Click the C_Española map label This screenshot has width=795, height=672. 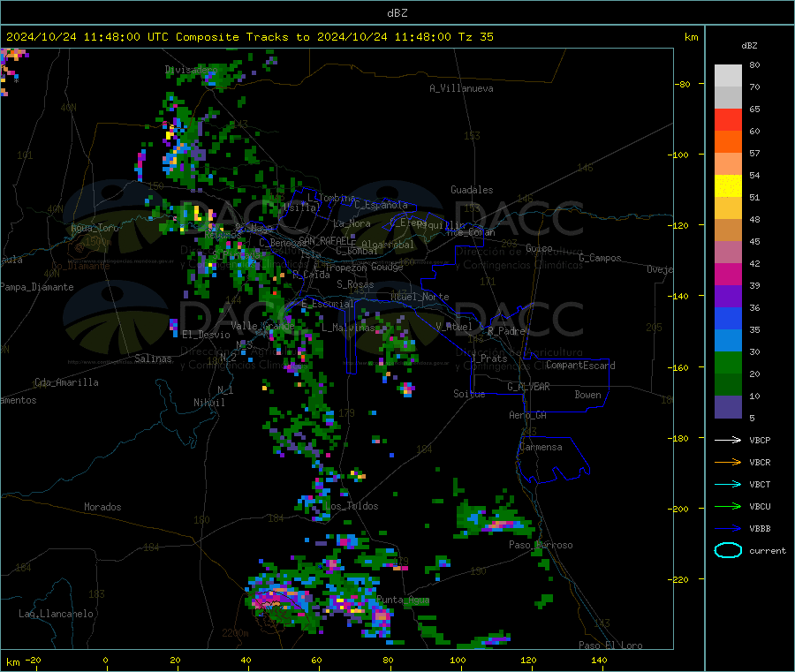tap(381, 205)
